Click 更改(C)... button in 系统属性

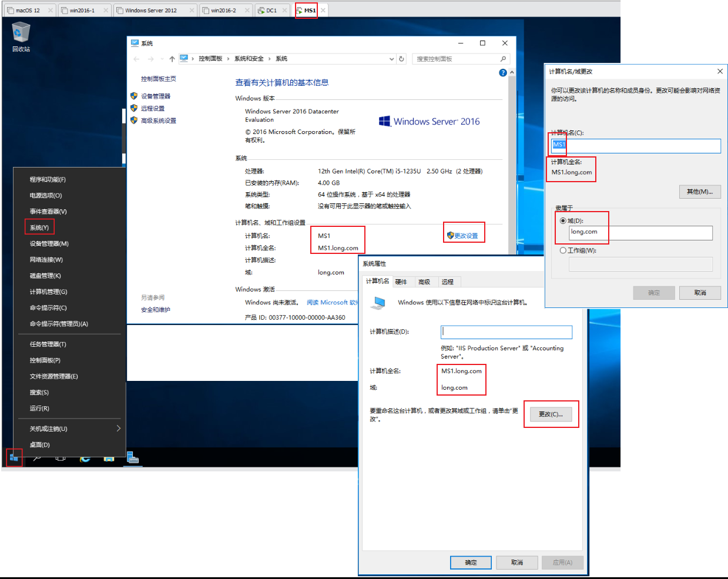[551, 414]
